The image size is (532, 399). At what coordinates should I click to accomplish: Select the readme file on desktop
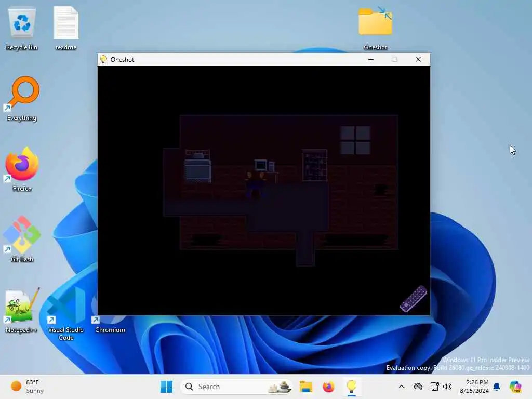[x=66, y=29]
